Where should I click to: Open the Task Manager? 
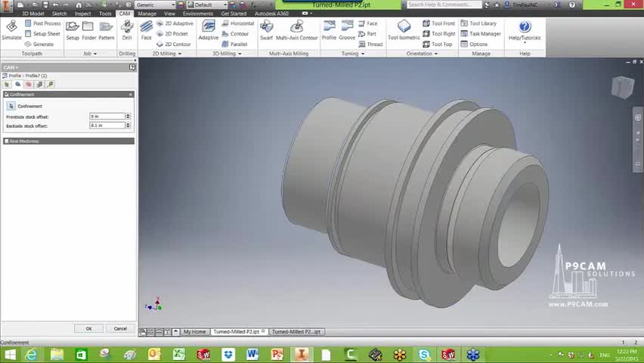481,34
